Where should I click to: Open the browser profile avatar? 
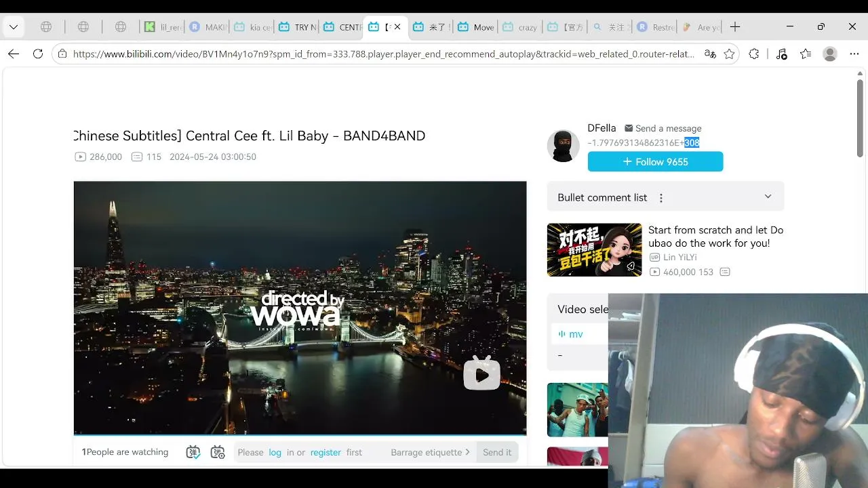(830, 54)
